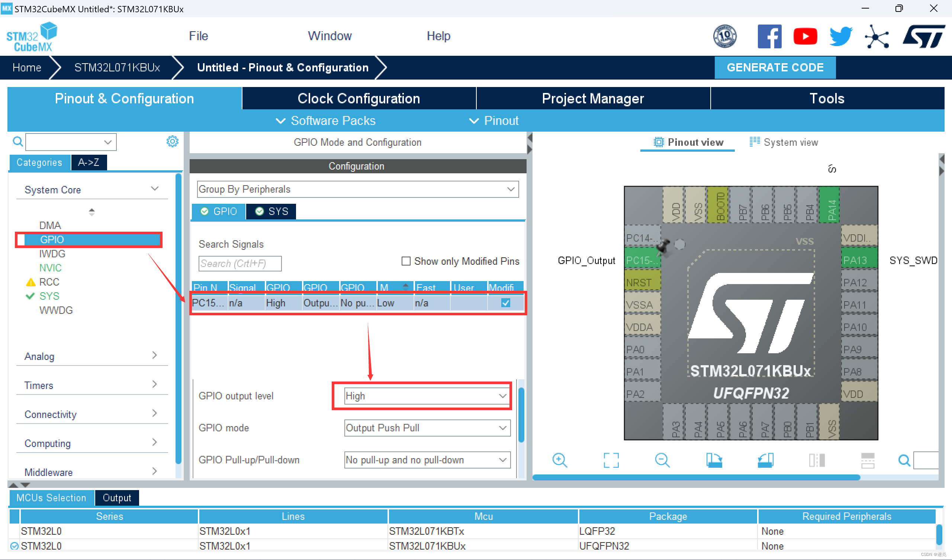Click the Search Signals input field
Viewport: 952px width, 560px height.
[240, 264]
